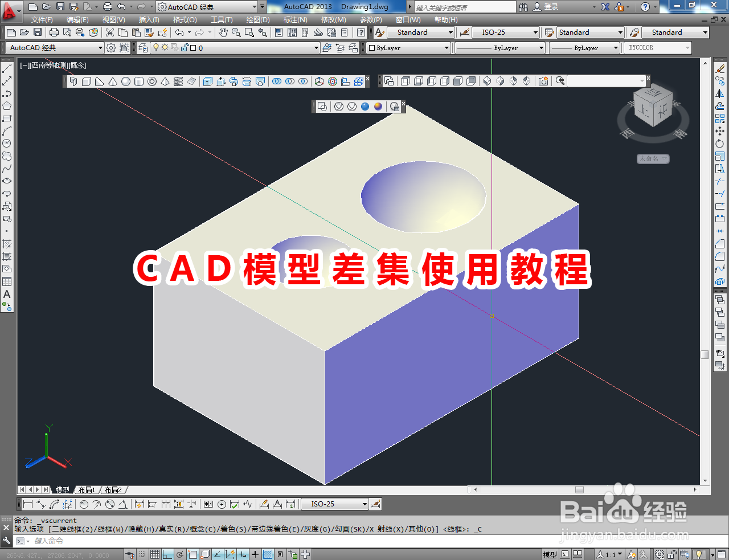
Task: Select the Move modify tool
Action: (720, 131)
